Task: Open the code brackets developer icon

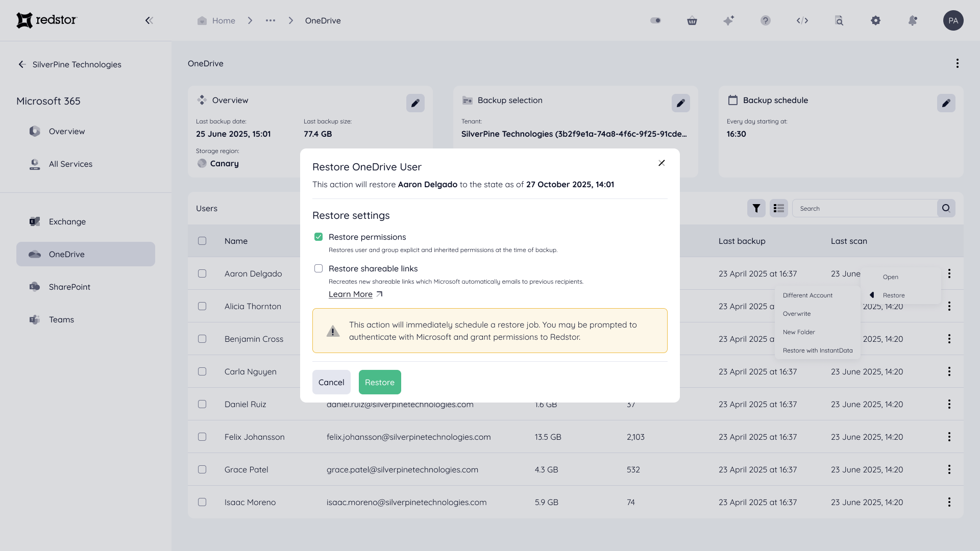Action: click(x=802, y=20)
